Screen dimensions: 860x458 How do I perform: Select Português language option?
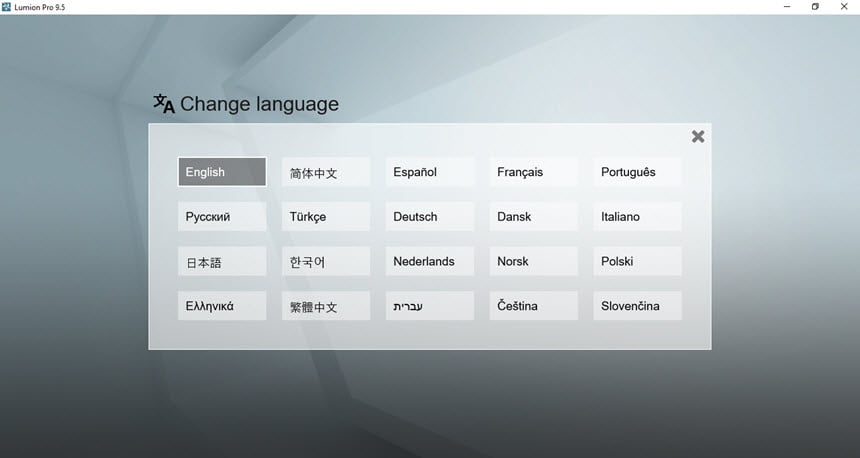pos(637,172)
